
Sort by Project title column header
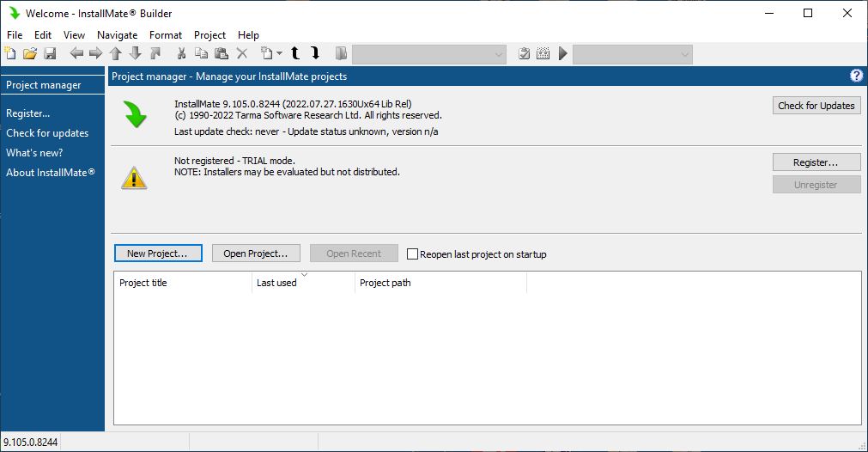(183, 283)
